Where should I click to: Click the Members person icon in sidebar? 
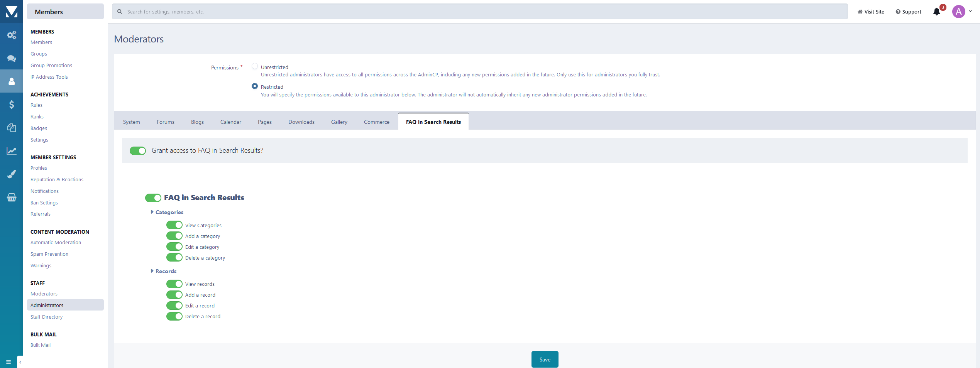click(x=11, y=81)
